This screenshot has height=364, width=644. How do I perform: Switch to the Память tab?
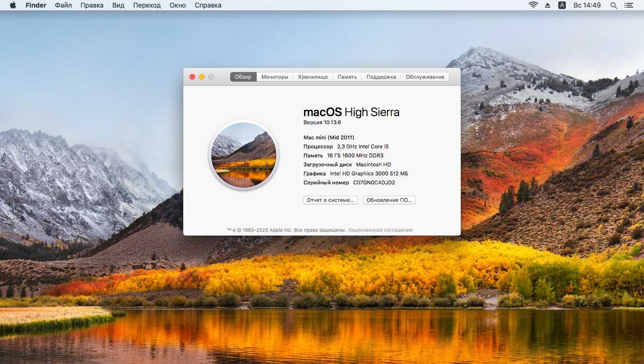[x=347, y=77]
